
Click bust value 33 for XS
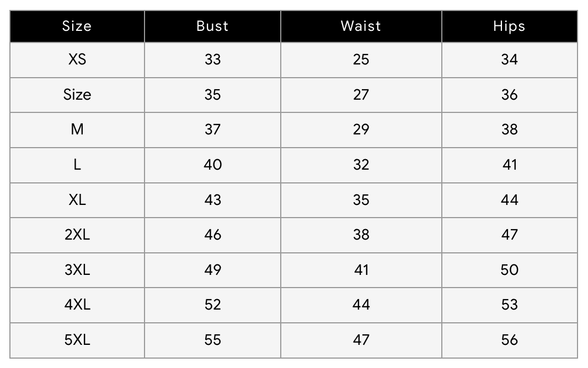point(212,59)
